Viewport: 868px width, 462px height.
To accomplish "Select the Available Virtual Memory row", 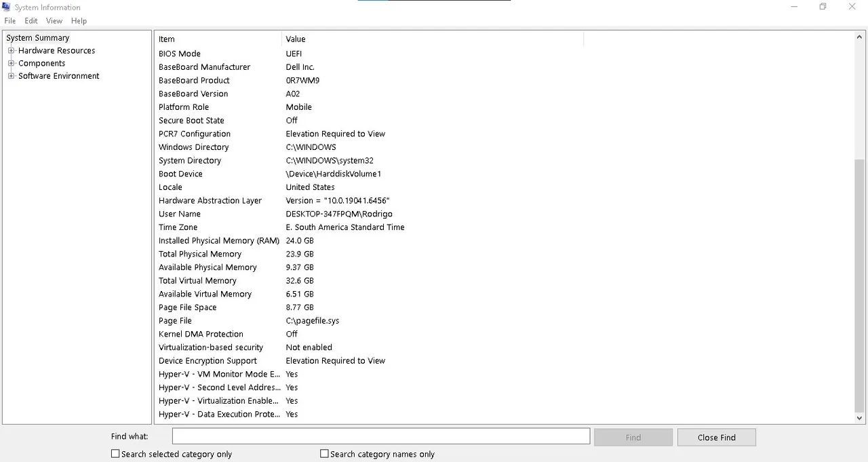I will [x=504, y=294].
